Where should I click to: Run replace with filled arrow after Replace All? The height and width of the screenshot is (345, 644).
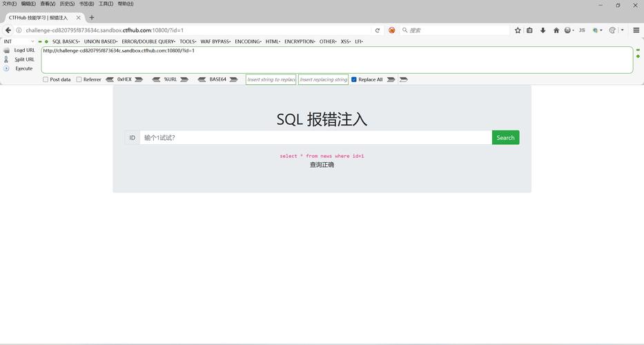click(391, 79)
